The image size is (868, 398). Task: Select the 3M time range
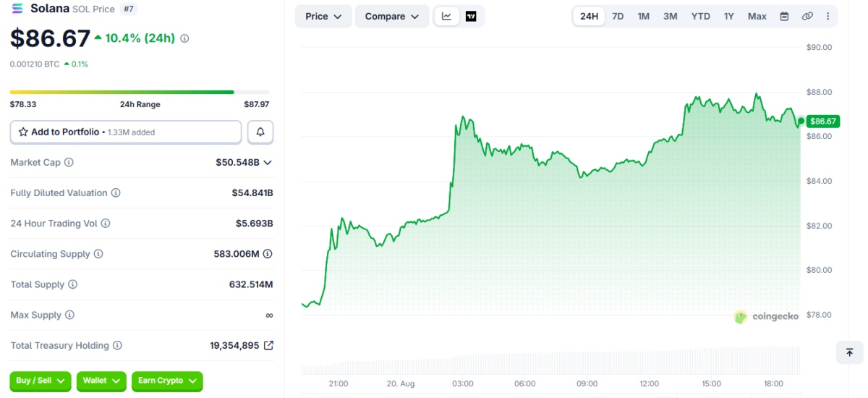click(671, 16)
